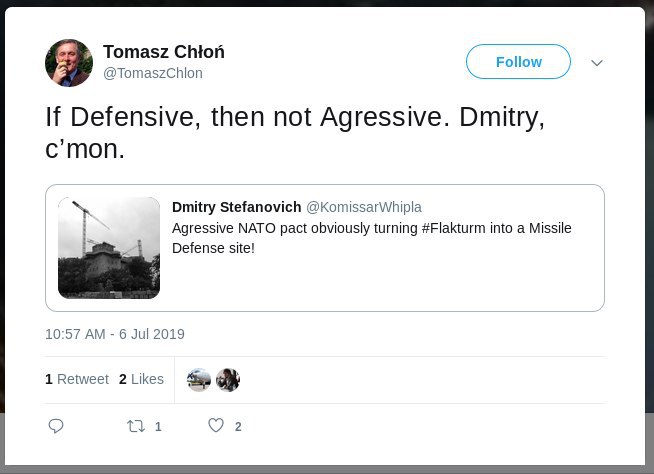Open the quoted tweet text by Dmitry
The image size is (654, 474).
coord(372,238)
